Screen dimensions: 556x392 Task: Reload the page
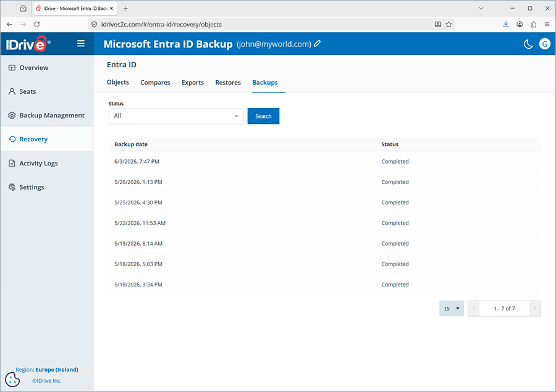click(37, 25)
